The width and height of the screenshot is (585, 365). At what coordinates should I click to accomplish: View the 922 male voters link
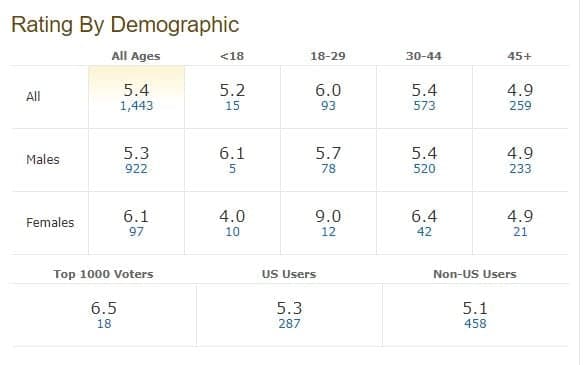pyautogui.click(x=136, y=169)
